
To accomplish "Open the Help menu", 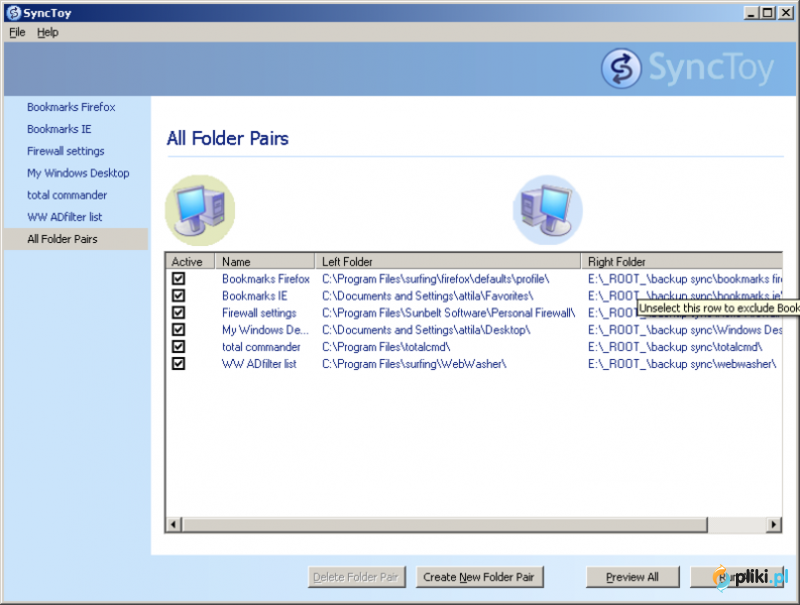I will pos(47,33).
